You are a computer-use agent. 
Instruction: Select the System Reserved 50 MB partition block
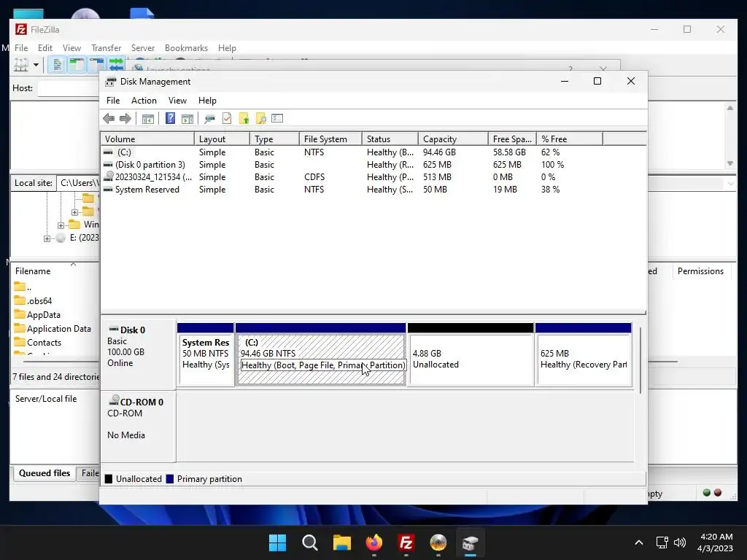point(206,354)
